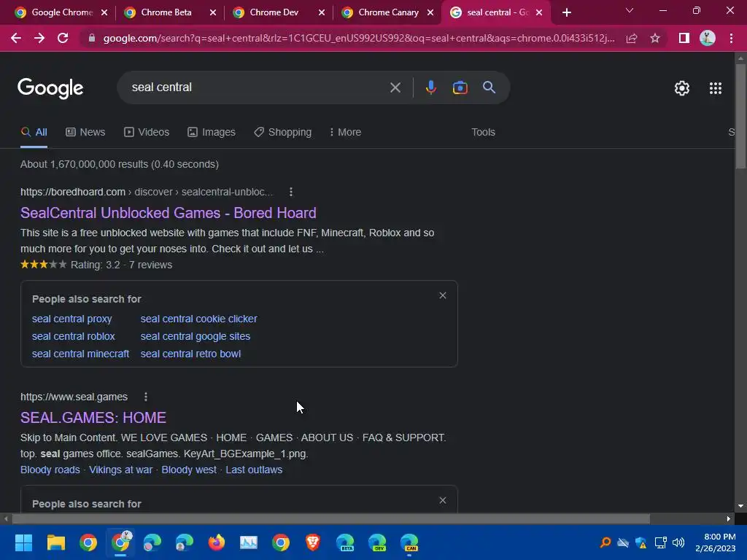747x560 pixels.
Task: Open the Google apps grid
Action: point(715,88)
